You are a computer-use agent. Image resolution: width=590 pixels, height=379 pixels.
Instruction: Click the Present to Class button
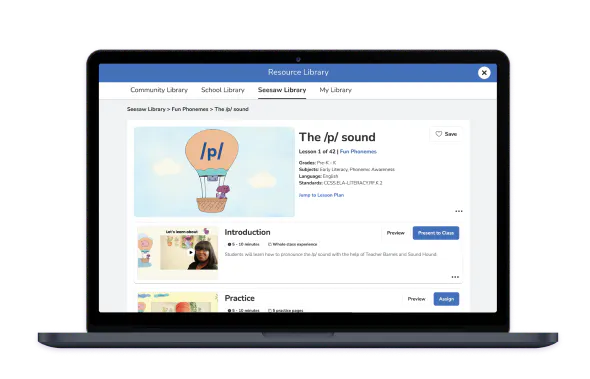point(436,233)
